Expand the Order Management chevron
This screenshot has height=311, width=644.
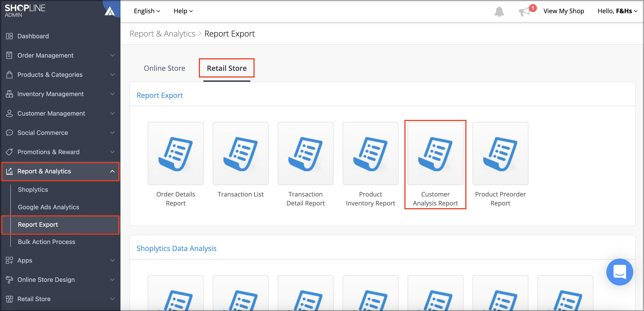click(112, 55)
